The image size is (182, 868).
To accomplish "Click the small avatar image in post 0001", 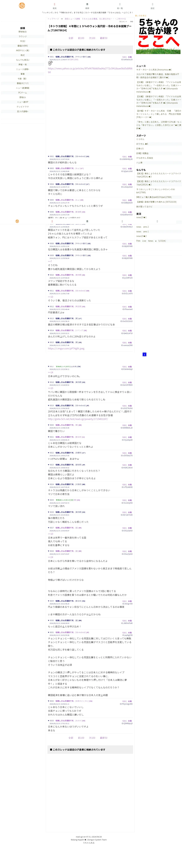I will coord(50,63).
